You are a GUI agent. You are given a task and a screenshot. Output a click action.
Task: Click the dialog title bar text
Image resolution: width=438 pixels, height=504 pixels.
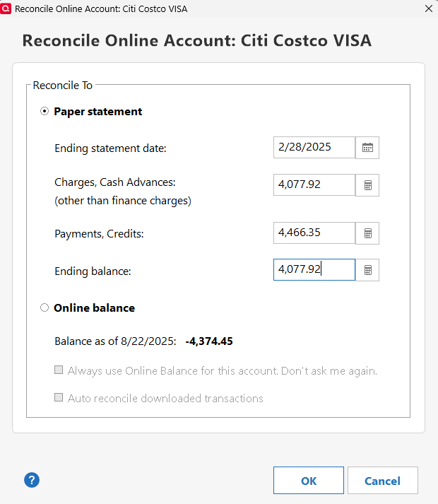coord(101,8)
